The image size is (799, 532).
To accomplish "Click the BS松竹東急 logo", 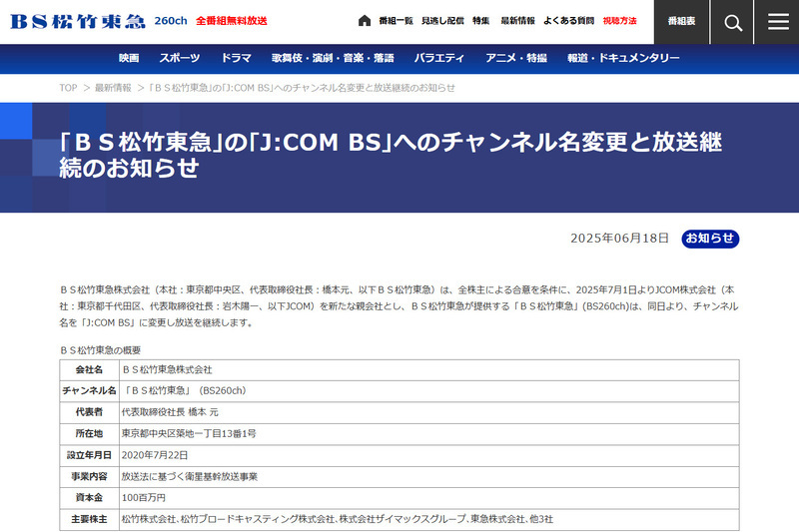I will pos(78,21).
